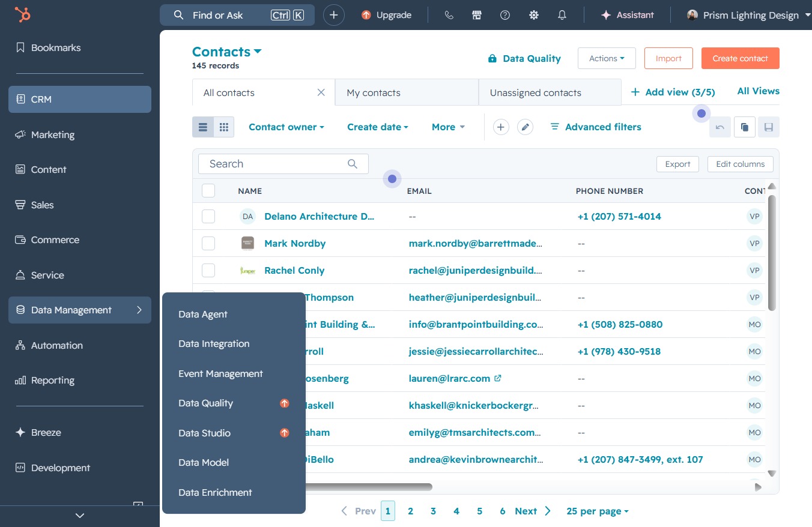
Task: Expand the sidebar bottom chevron
Action: click(x=80, y=515)
